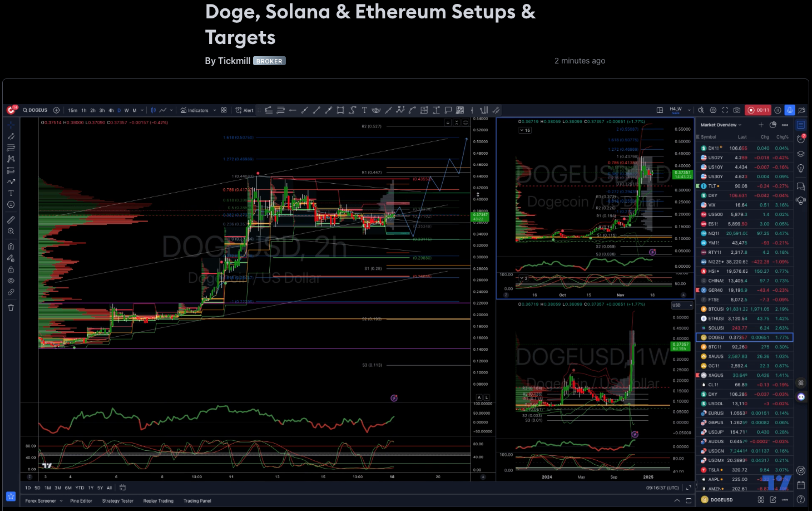
Task: Pause the recording
Action: [x=778, y=110]
